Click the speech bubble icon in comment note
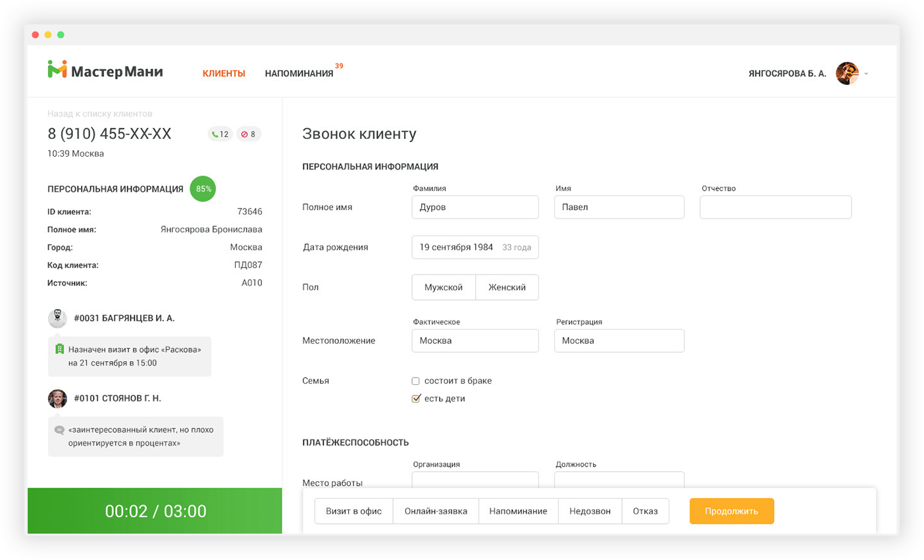 [x=59, y=430]
